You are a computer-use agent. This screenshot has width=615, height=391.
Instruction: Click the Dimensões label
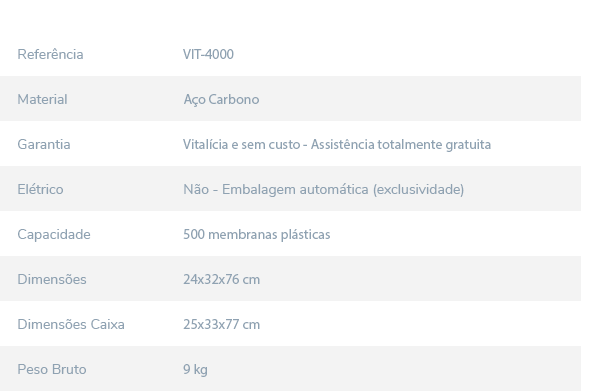coord(52,280)
